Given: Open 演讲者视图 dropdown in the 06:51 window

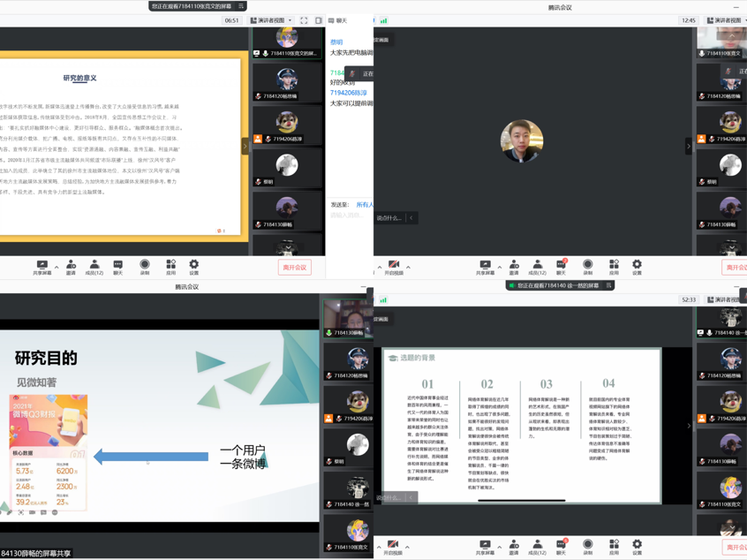Looking at the screenshot, I should coord(271,20).
